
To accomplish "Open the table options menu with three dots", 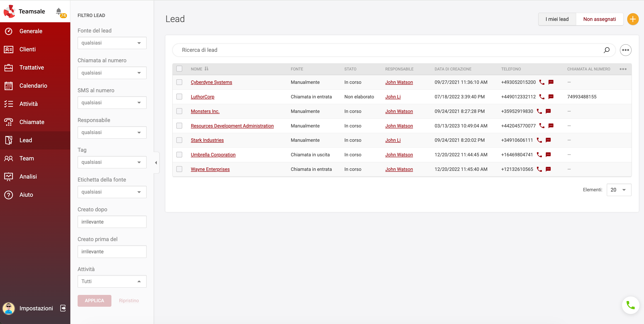I will coord(623,69).
